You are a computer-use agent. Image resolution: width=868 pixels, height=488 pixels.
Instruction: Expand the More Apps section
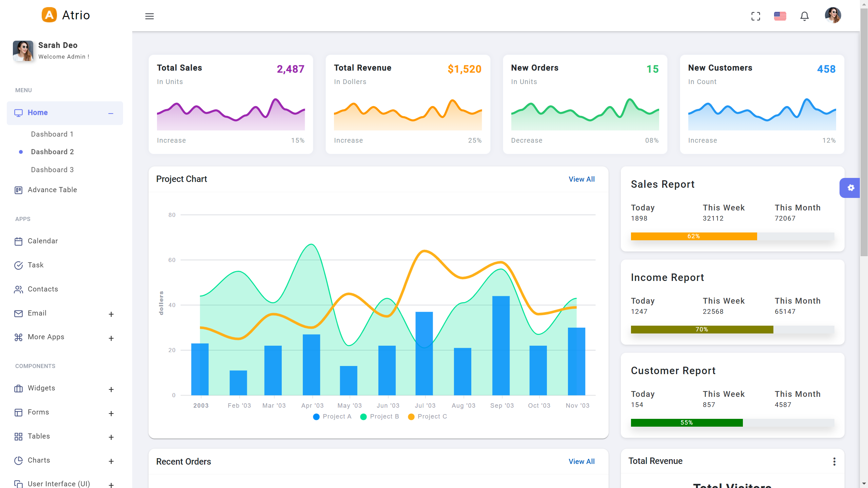pos(111,338)
